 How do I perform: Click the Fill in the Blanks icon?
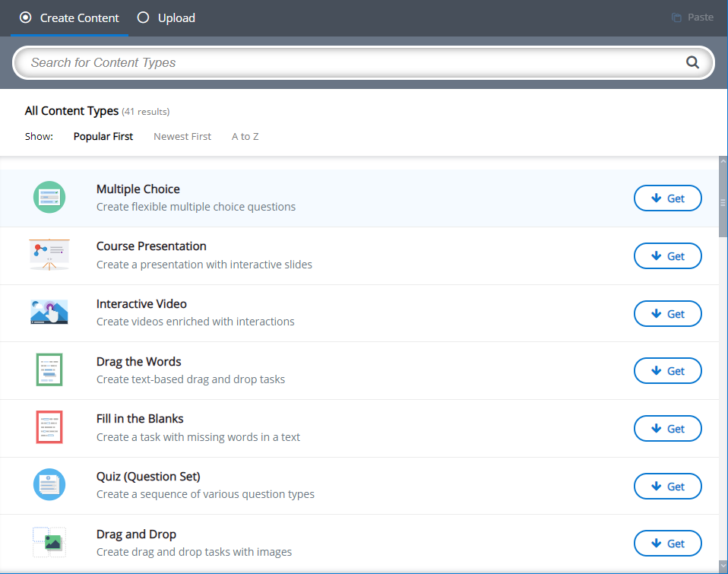pyautogui.click(x=49, y=427)
